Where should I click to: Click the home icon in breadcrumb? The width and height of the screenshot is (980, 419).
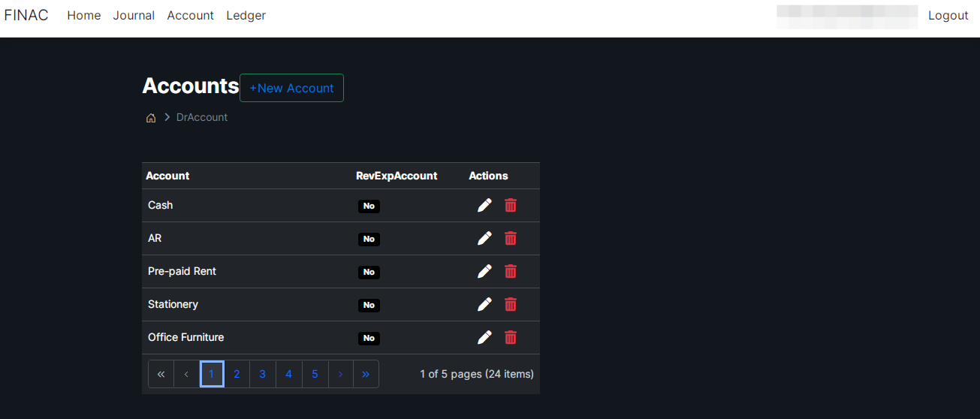pyautogui.click(x=151, y=118)
